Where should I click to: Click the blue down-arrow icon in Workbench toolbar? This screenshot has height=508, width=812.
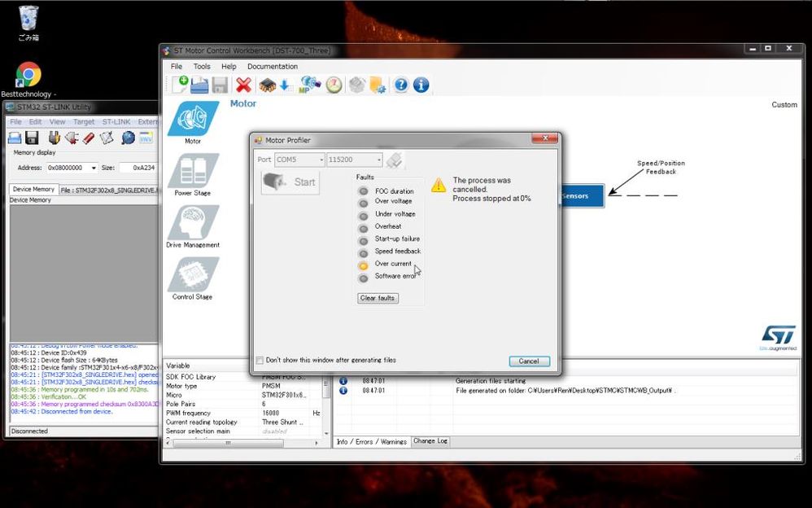point(285,85)
